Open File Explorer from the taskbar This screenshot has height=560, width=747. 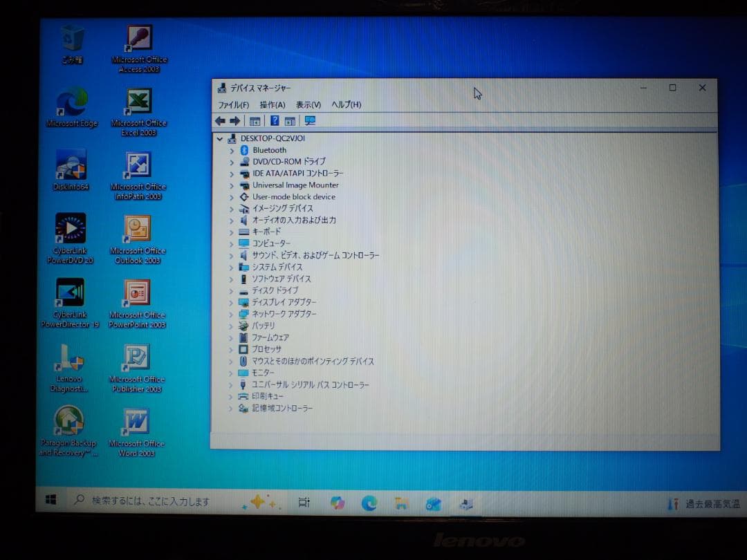401,504
